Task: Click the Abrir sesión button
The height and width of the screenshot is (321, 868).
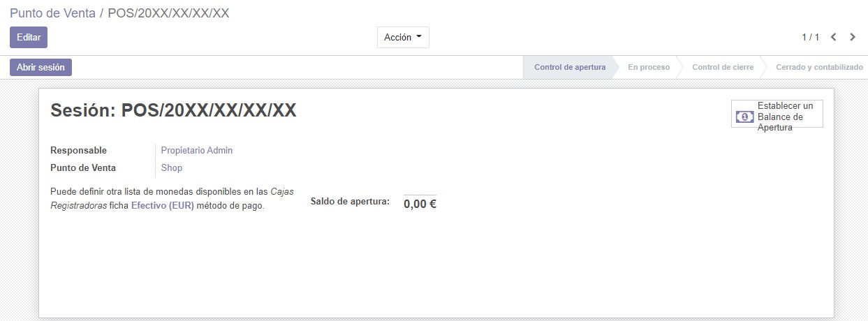Action: pos(41,68)
